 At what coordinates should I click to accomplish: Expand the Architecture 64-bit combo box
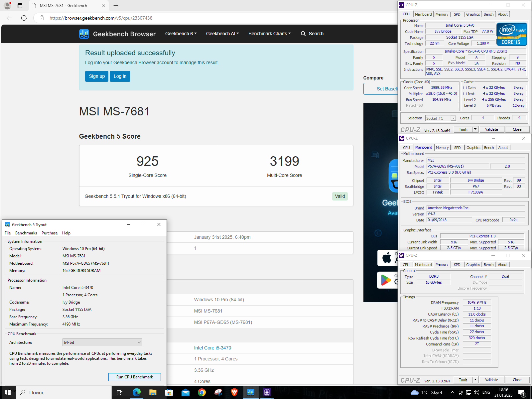click(102, 342)
